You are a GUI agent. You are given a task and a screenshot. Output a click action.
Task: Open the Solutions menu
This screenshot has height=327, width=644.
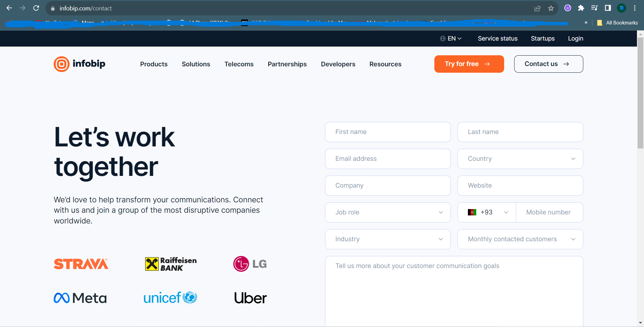click(196, 64)
